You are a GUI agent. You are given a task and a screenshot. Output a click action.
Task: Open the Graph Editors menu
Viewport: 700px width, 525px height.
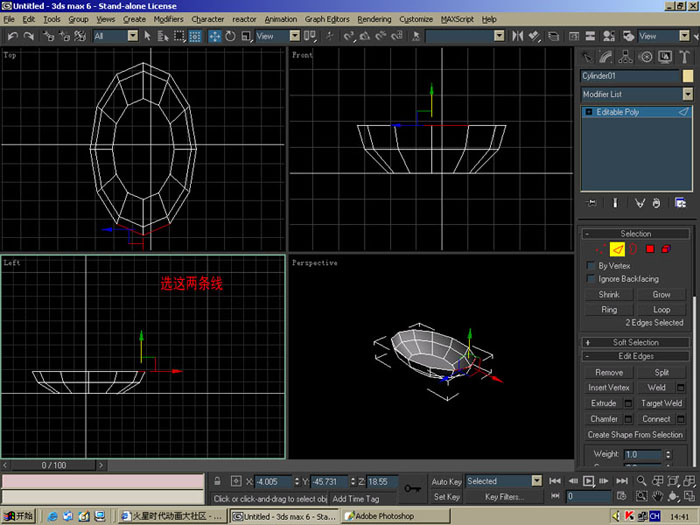327,19
